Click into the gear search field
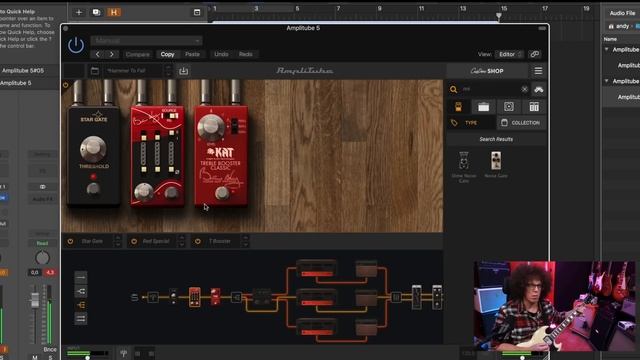 [490, 89]
